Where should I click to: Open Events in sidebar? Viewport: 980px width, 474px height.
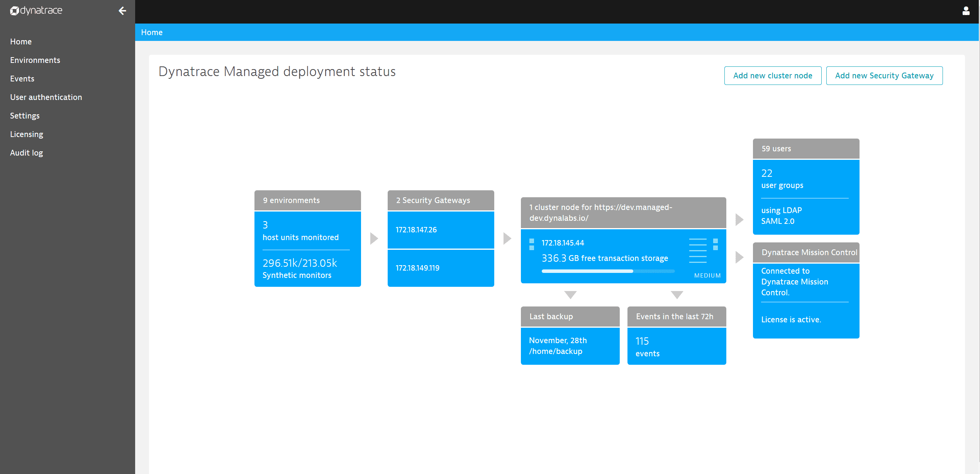click(x=22, y=79)
